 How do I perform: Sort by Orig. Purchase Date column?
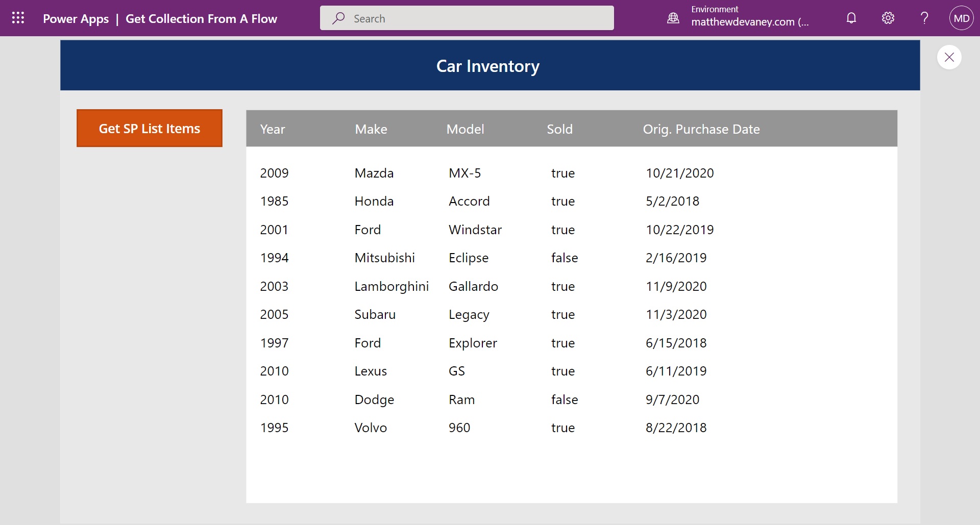pyautogui.click(x=701, y=129)
